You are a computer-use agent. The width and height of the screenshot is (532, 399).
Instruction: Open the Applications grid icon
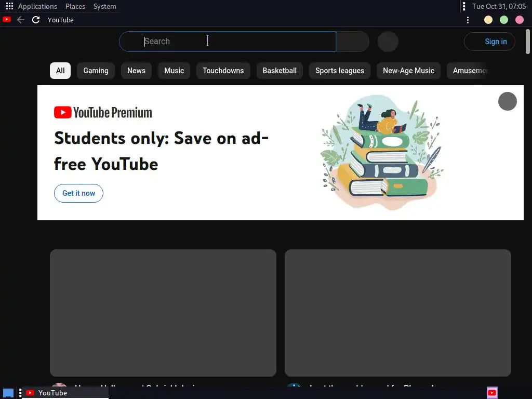9,6
